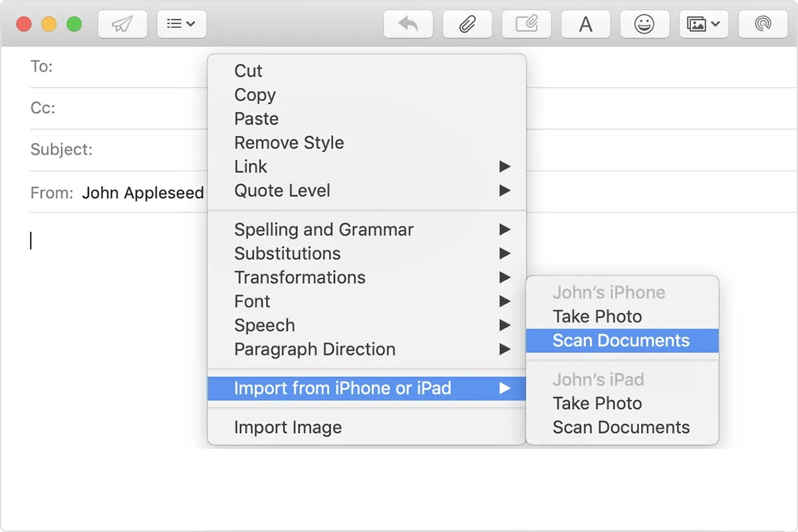Click the circular icon at toolbar's far right
Image resolution: width=798 pixels, height=532 pixels.
(x=763, y=25)
